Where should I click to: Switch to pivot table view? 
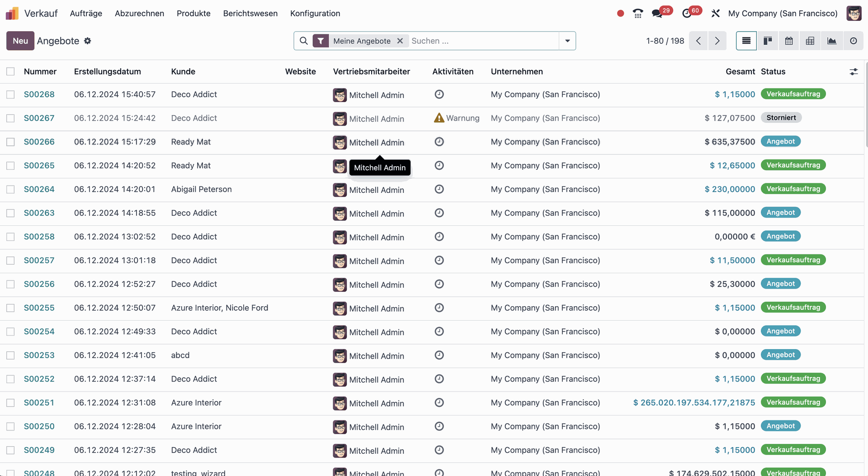tap(810, 41)
